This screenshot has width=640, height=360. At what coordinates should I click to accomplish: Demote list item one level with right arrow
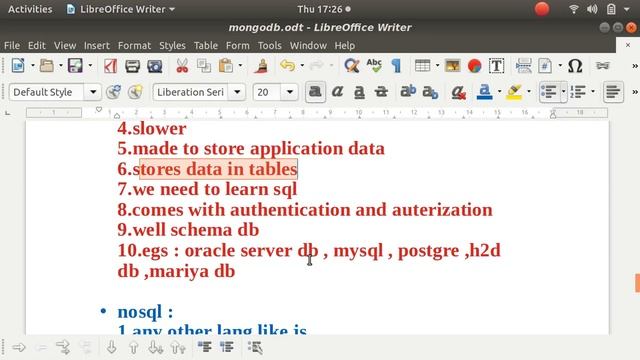[19, 348]
